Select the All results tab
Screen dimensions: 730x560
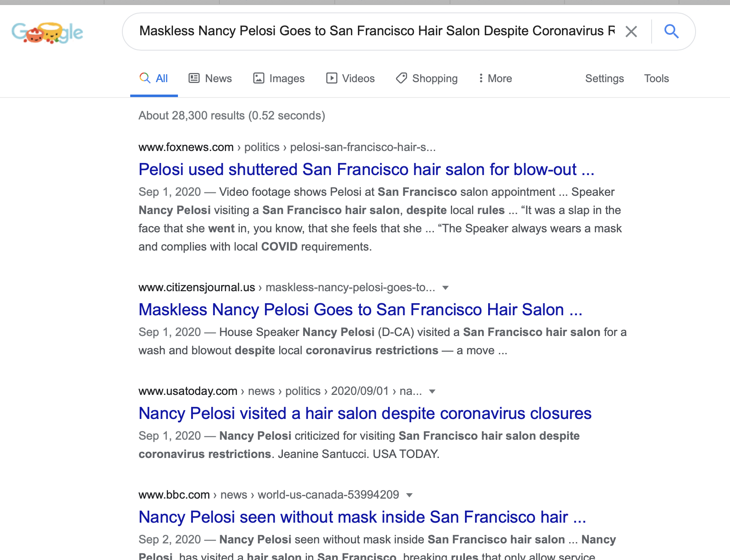point(154,78)
